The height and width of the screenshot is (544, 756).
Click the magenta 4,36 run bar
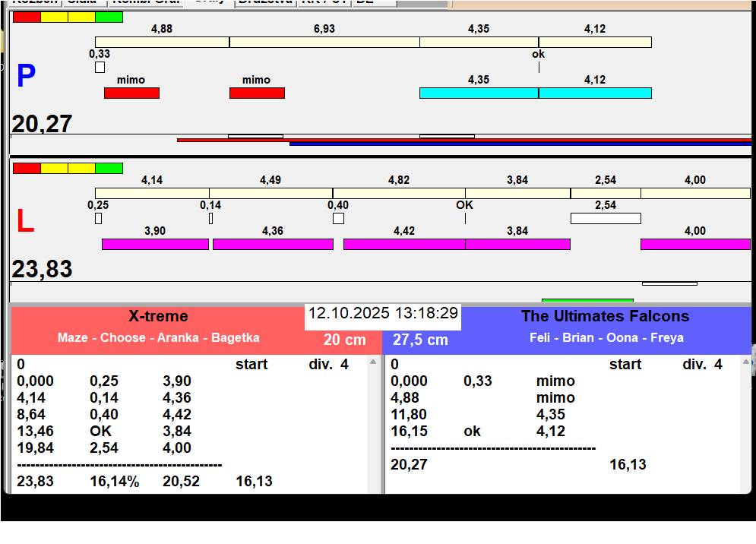tap(273, 244)
